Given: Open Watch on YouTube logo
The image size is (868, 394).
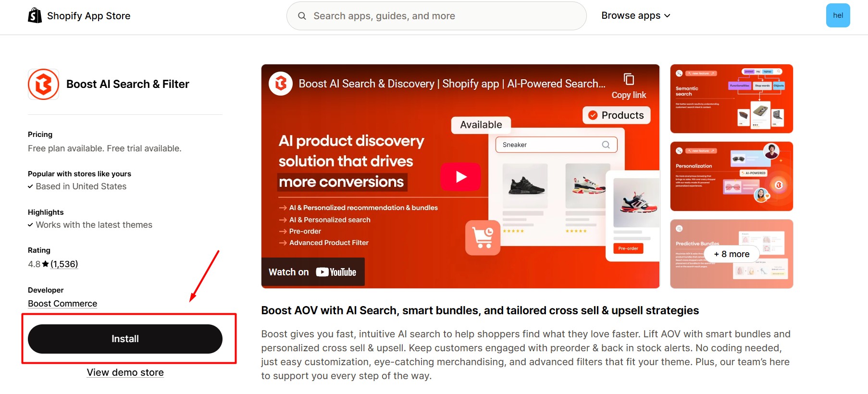Looking at the screenshot, I should (x=336, y=272).
